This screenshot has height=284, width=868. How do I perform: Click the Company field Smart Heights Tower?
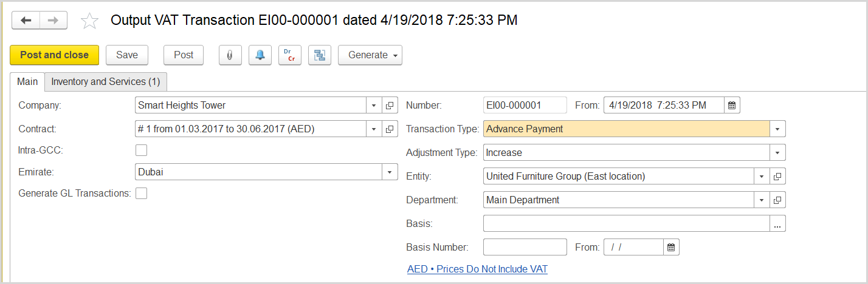pos(250,106)
